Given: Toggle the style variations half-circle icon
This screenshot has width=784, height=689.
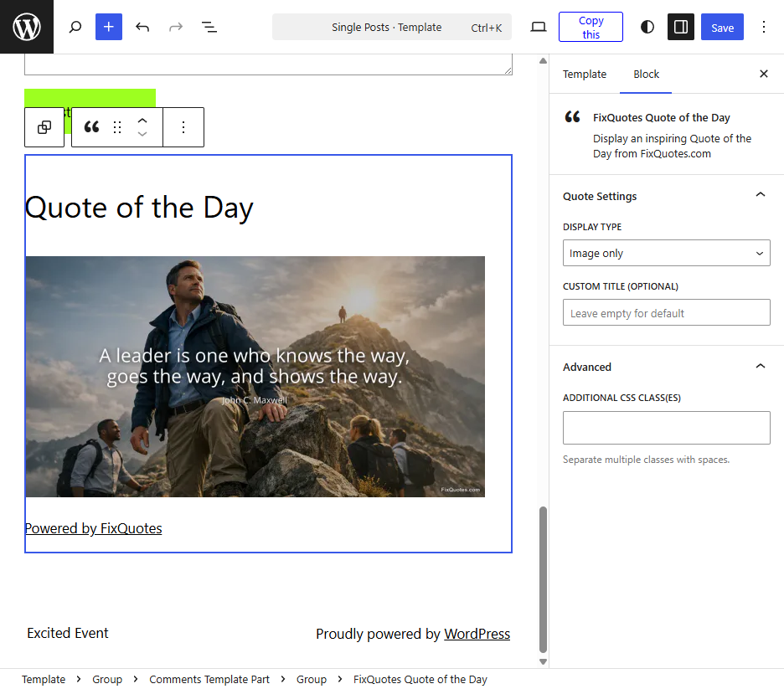Looking at the screenshot, I should point(647,27).
